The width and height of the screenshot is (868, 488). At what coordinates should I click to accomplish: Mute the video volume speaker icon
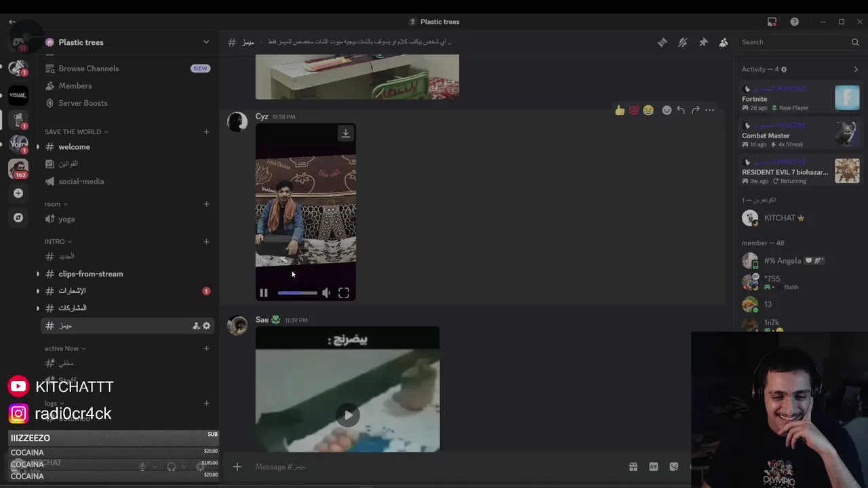pyautogui.click(x=326, y=293)
